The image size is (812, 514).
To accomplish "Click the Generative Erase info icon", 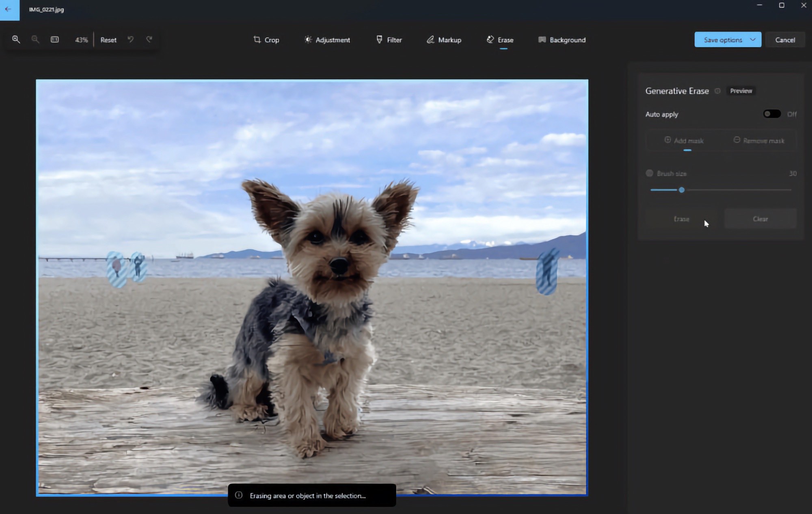I will point(717,91).
